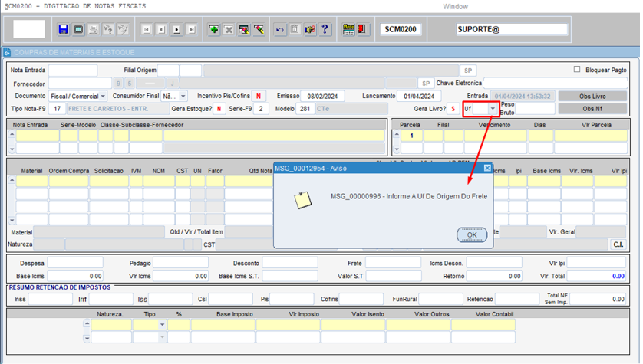This screenshot has width=643, height=364.
Task: Click the grey X delete record icon
Action: [229, 29]
